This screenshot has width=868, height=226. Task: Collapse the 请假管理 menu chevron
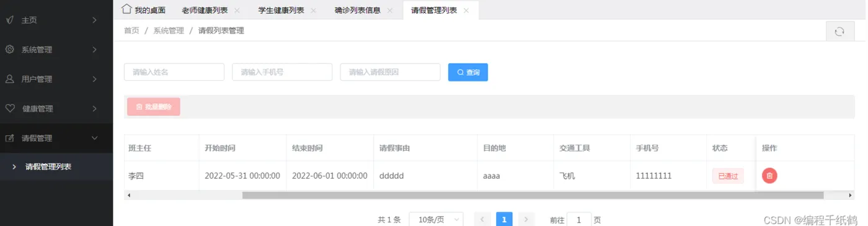[94, 138]
